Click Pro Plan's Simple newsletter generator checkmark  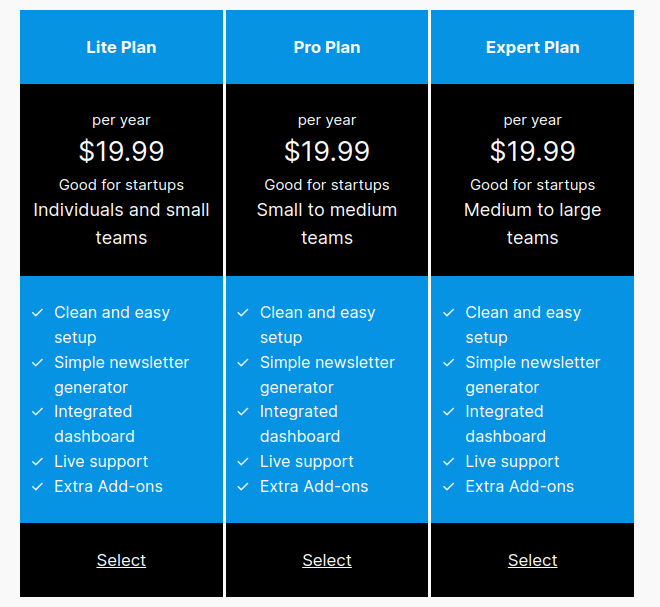tap(243, 363)
